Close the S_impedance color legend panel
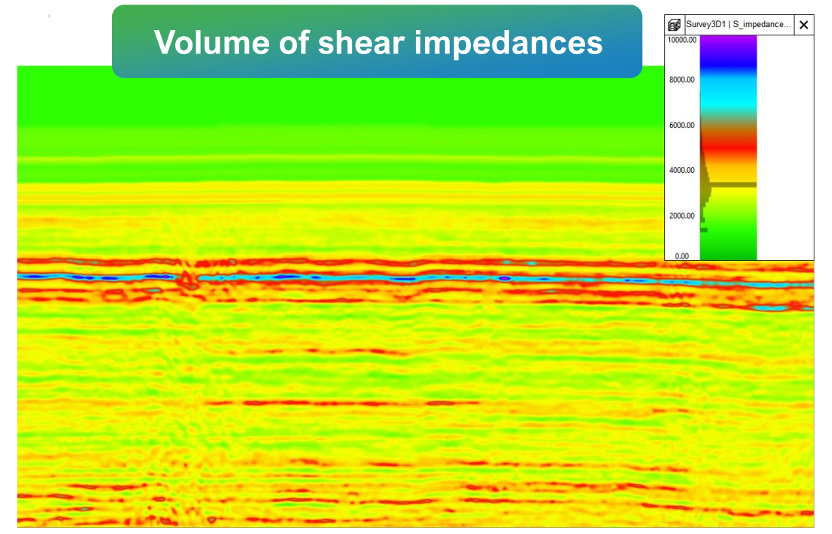Viewport: 832px width, 534px height. 804,25
